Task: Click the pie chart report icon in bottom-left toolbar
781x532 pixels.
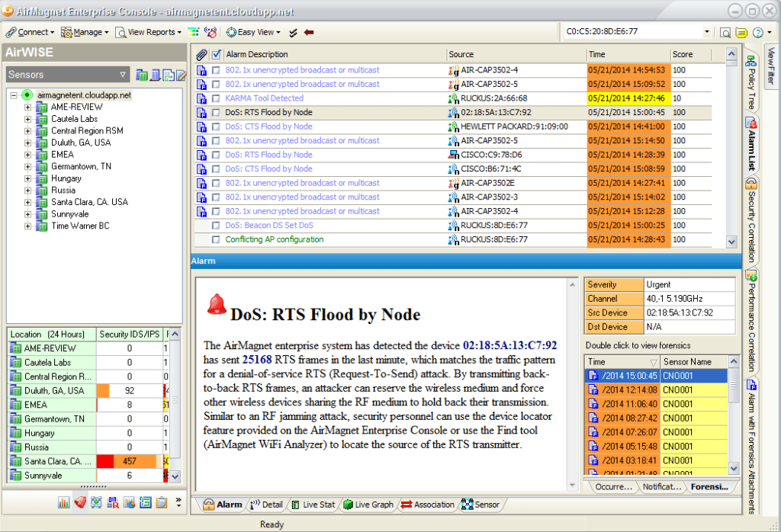Action: tap(130, 502)
